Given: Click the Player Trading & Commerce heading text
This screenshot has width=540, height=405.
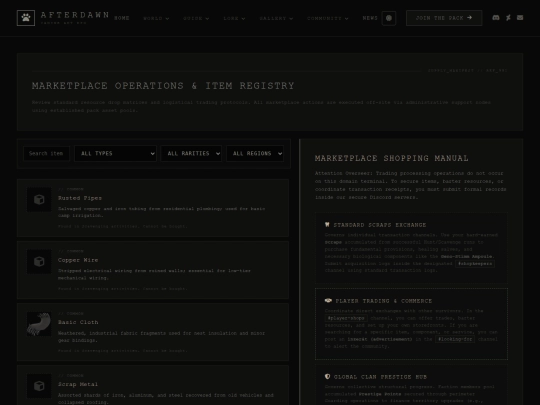Looking at the screenshot, I should pyautogui.click(x=384, y=301).
